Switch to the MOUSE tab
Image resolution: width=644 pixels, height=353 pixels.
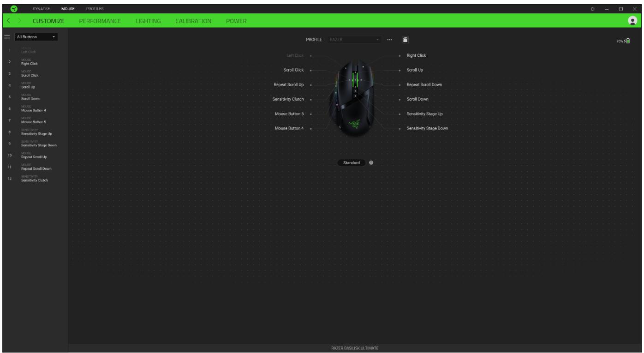[68, 9]
